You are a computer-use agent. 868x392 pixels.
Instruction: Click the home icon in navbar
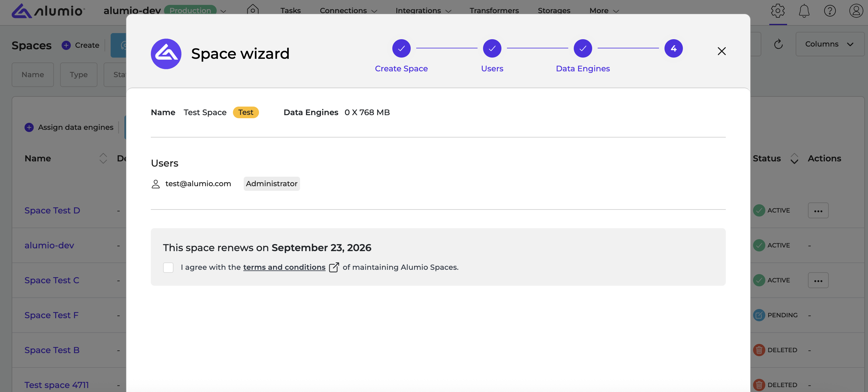pyautogui.click(x=252, y=10)
